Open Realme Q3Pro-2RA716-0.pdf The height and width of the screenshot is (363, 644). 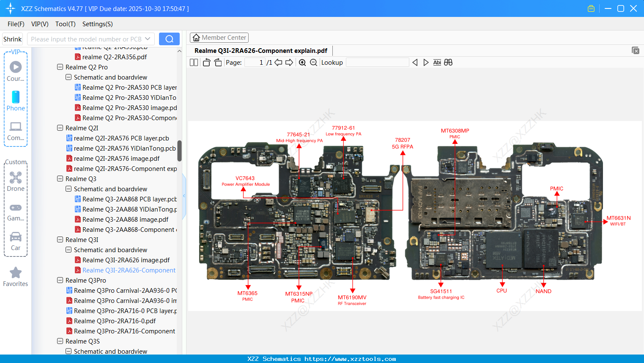click(x=111, y=321)
